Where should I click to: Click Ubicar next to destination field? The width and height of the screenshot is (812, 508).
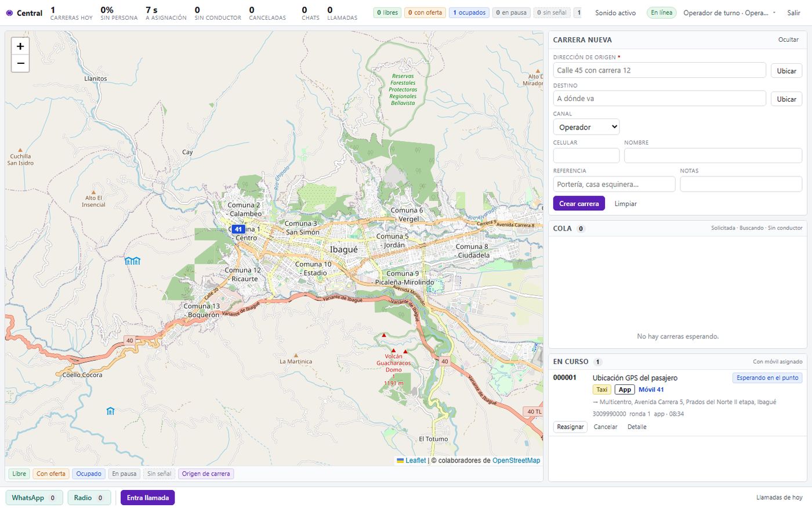click(786, 99)
